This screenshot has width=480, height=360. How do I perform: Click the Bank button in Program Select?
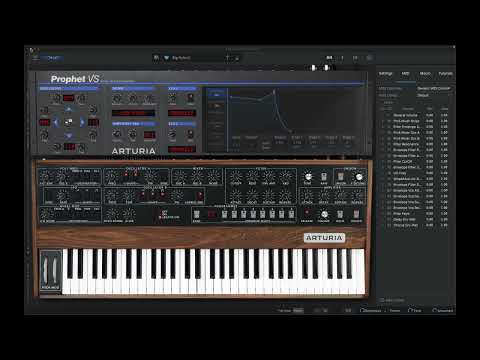(x=197, y=214)
